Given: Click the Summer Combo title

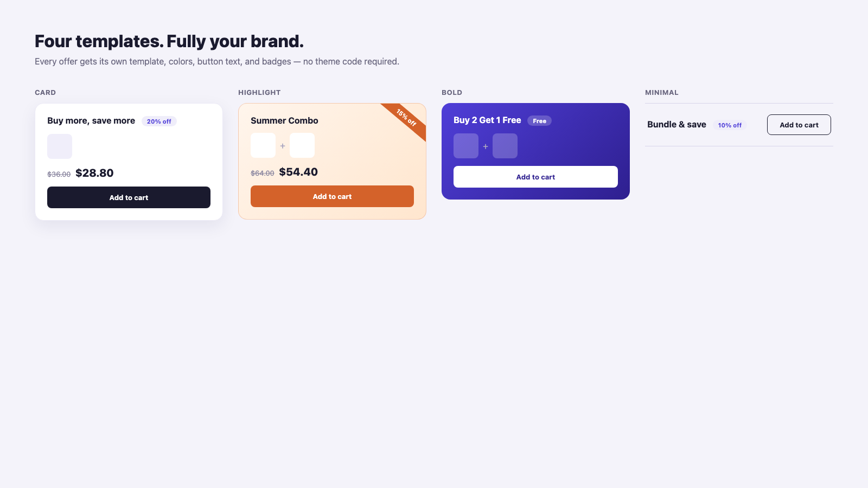Looking at the screenshot, I should [x=284, y=120].
